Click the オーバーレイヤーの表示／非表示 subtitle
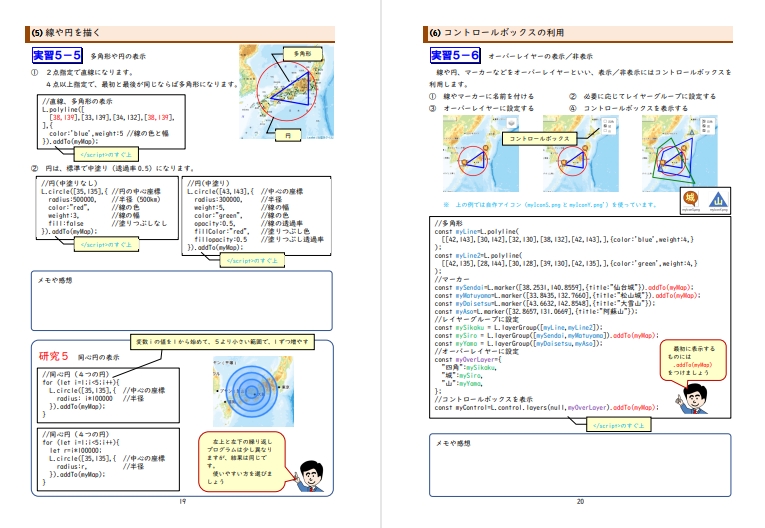The width and height of the screenshot is (765, 528). 541,57
